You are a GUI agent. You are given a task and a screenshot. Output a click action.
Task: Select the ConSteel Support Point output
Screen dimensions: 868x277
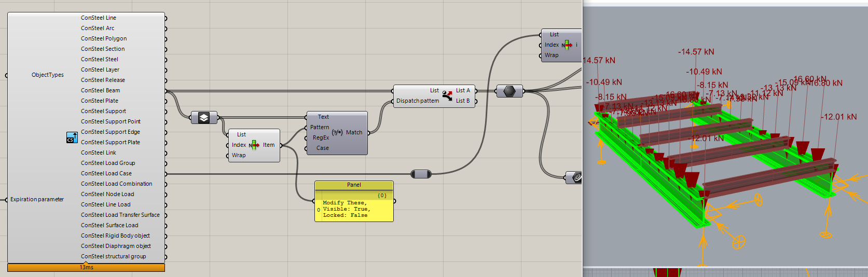click(111, 121)
